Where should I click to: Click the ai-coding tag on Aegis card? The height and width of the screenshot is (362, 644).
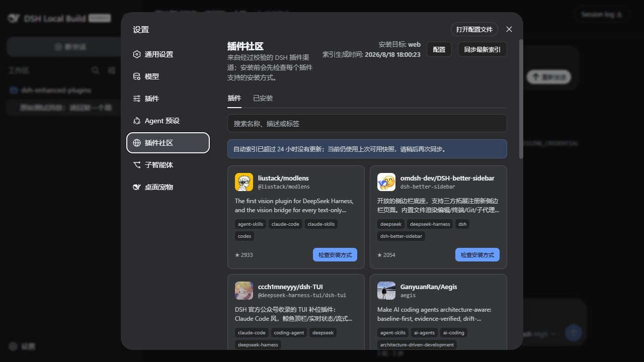[x=454, y=332]
